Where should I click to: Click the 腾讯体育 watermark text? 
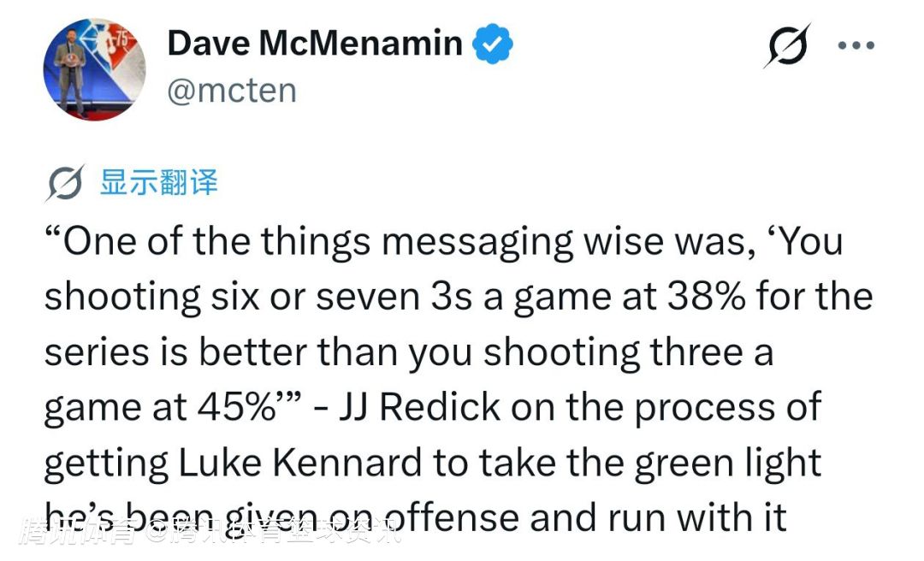click(77, 534)
